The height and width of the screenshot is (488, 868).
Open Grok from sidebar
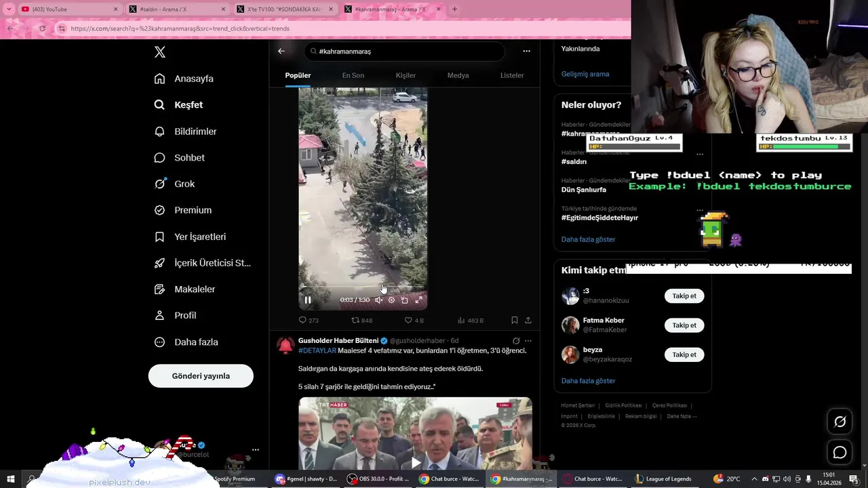(x=174, y=184)
